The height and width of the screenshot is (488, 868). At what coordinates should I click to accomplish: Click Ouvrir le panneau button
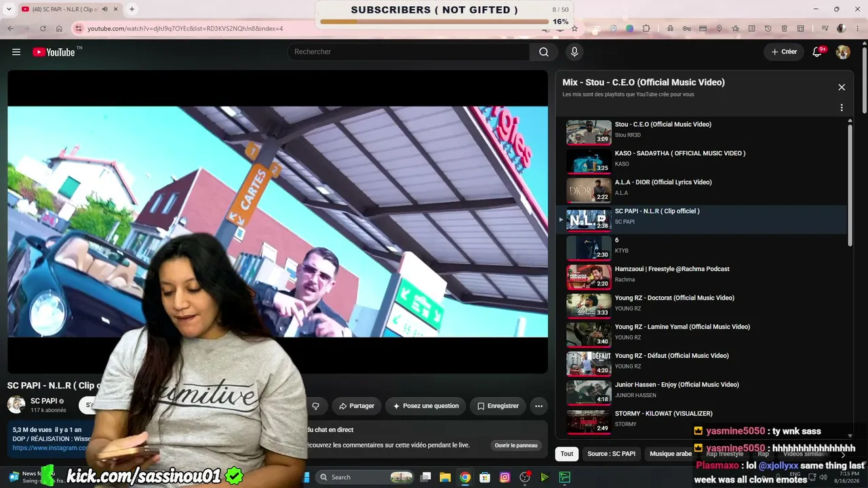tap(516, 445)
